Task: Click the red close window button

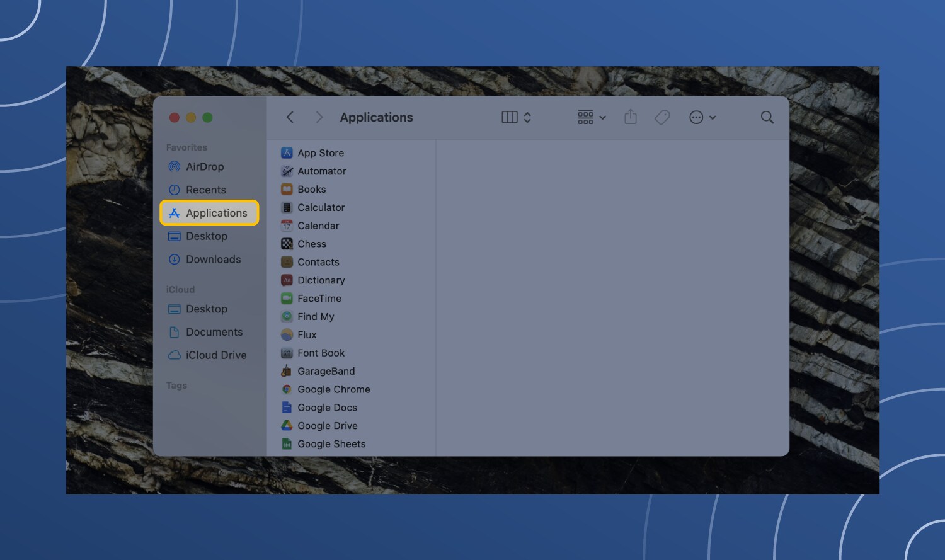Action: tap(175, 118)
